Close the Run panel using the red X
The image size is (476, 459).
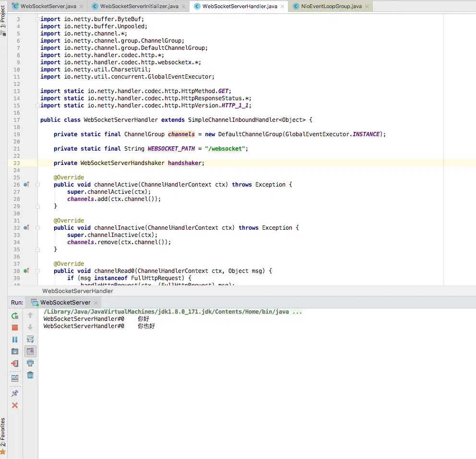(15, 405)
